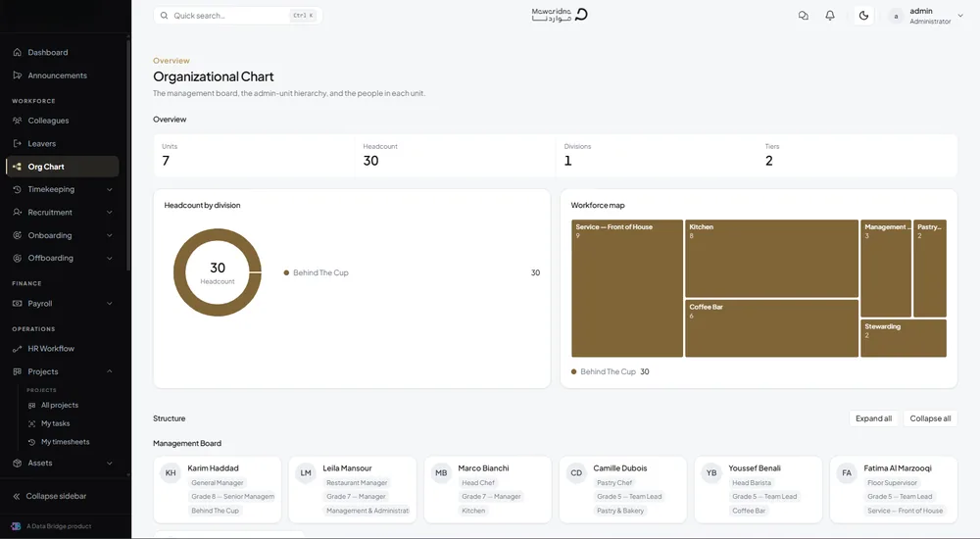Image resolution: width=980 pixels, height=539 pixels.
Task: Open All projects link
Action: tap(60, 406)
